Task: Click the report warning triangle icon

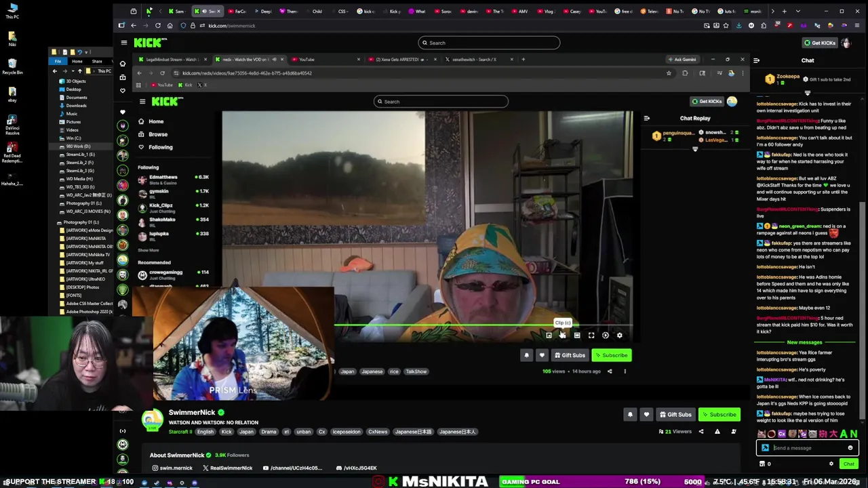Action: pyautogui.click(x=717, y=432)
